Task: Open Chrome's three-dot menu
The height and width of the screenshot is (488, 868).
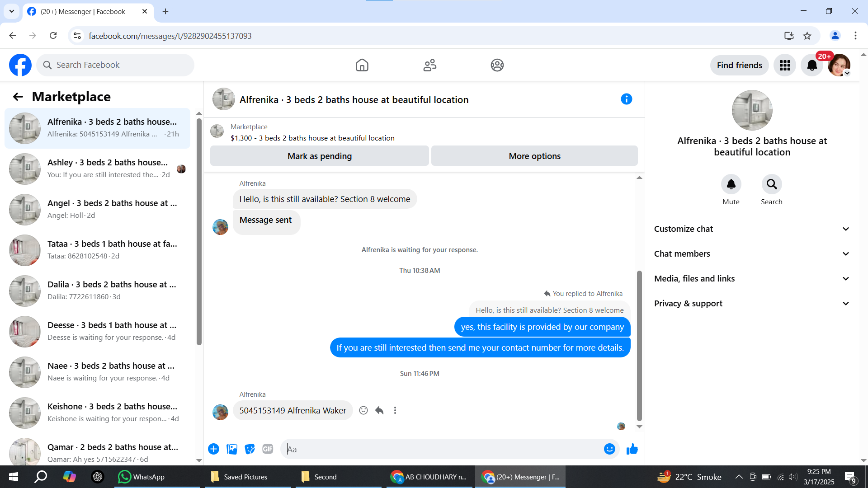Action: coord(855,36)
